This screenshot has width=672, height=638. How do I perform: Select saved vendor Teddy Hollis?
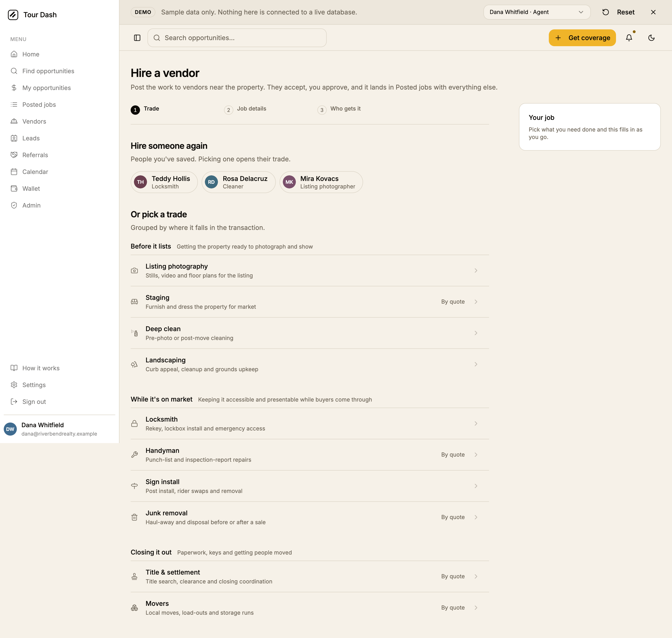point(164,182)
